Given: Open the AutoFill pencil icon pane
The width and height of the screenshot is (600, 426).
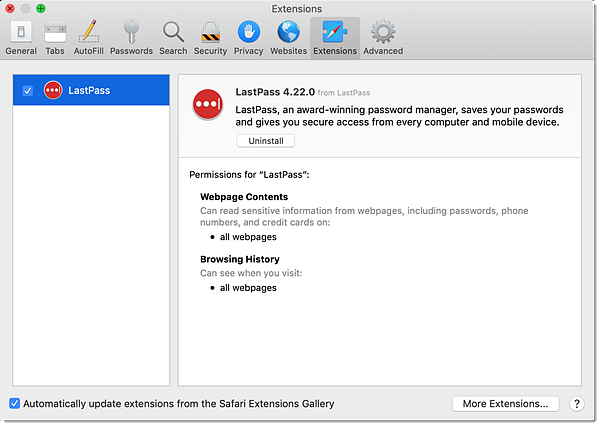Looking at the screenshot, I should [88, 38].
